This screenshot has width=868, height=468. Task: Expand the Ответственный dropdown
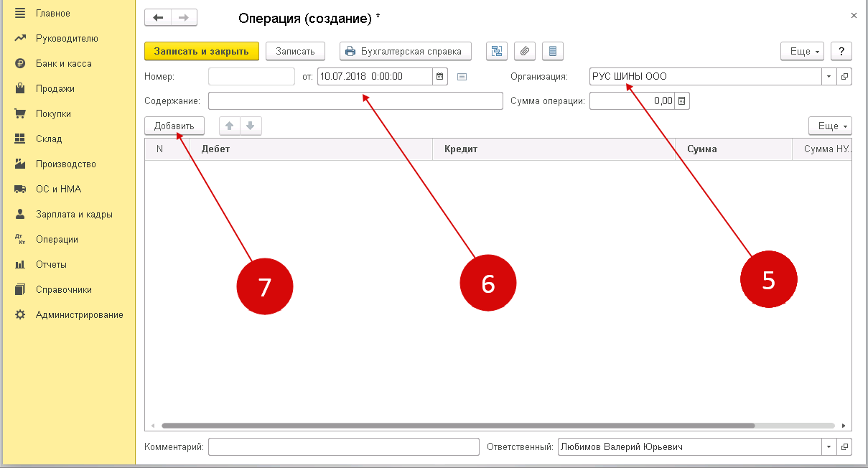click(x=829, y=446)
